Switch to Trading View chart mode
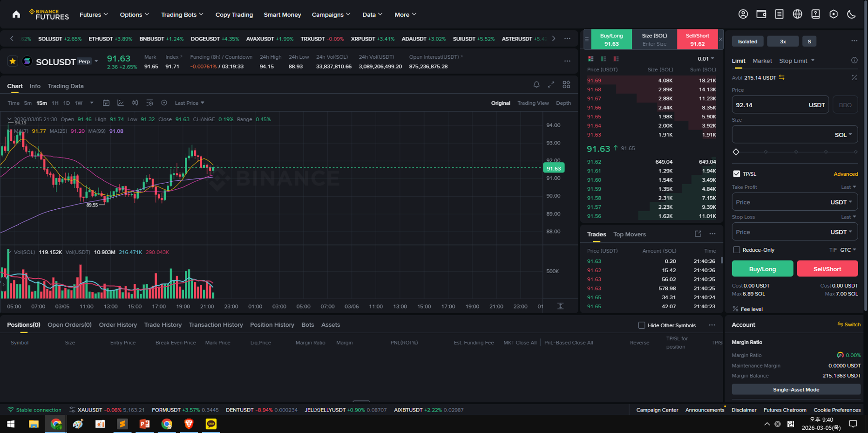The height and width of the screenshot is (433, 868). click(x=533, y=103)
